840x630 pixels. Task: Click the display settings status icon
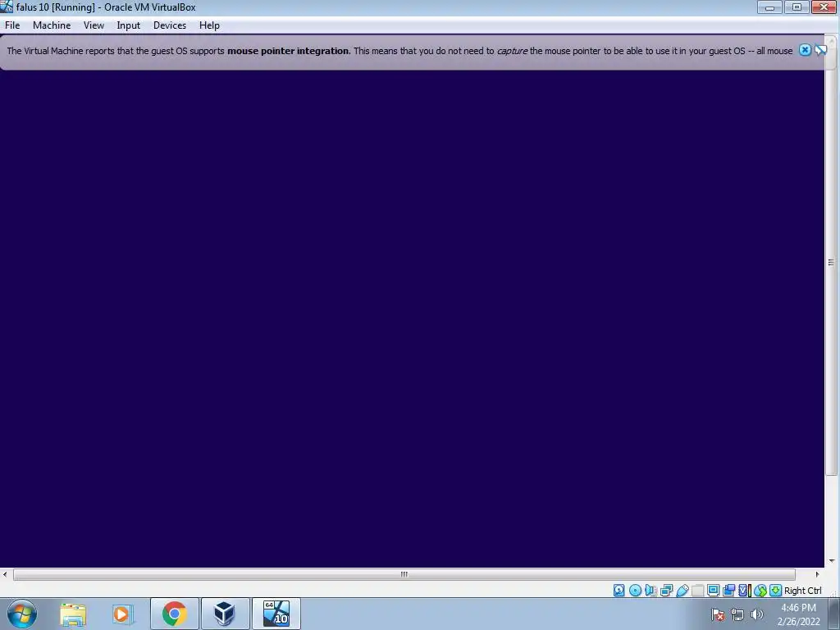click(713, 591)
